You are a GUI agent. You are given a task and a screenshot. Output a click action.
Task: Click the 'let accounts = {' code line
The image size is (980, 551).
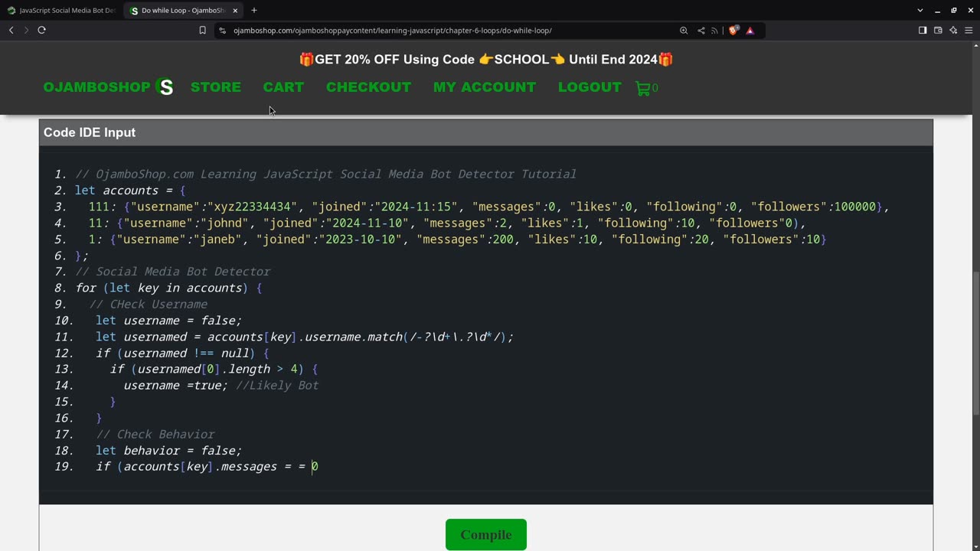[130, 190]
